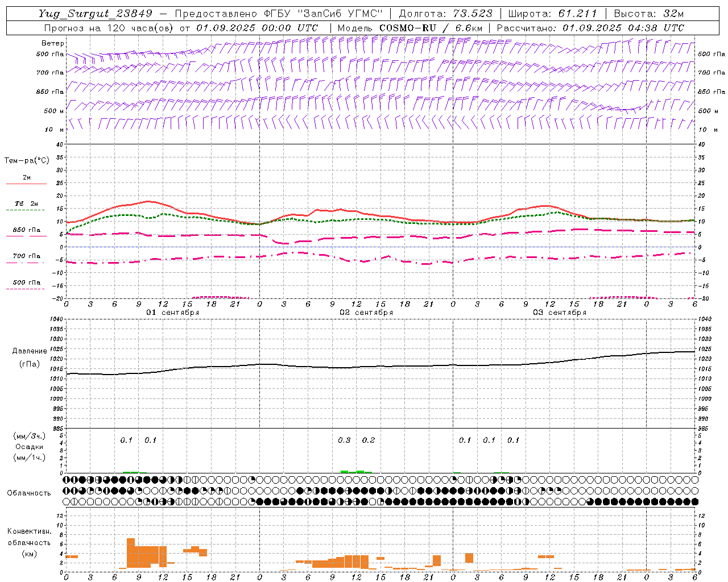
Task: Click the Осадки precipitation label
Action: tap(29, 447)
